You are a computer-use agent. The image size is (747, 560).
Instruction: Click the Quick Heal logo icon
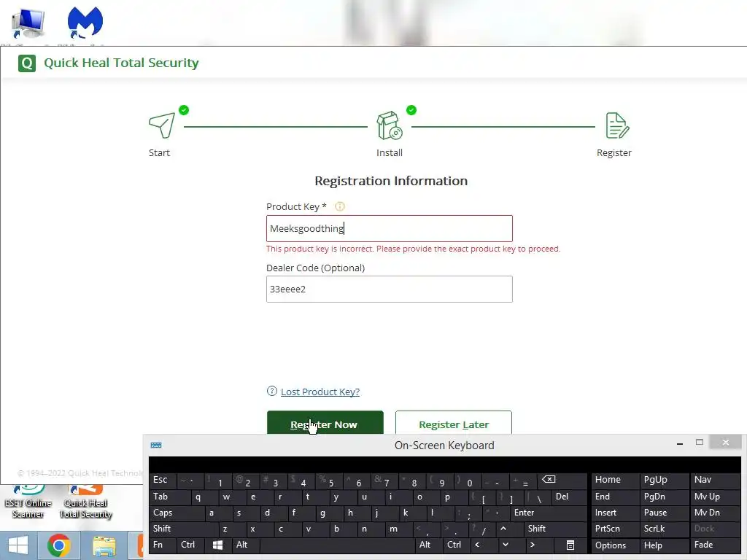click(27, 63)
